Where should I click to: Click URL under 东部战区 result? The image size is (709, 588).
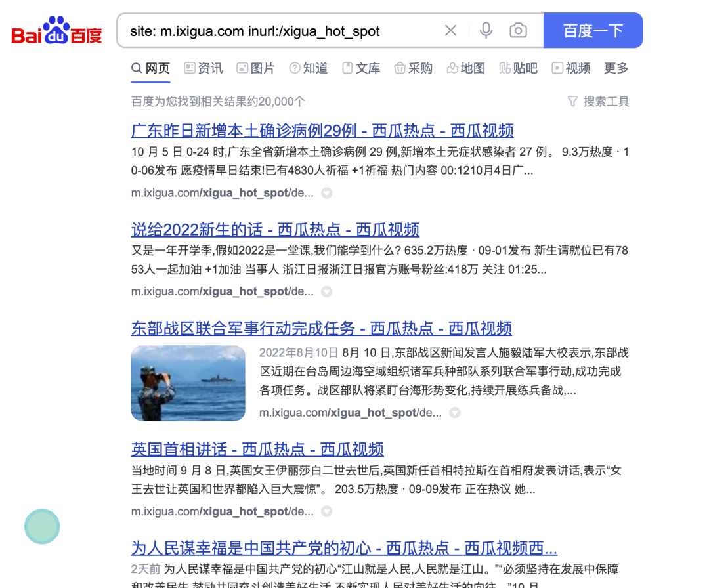[351, 413]
